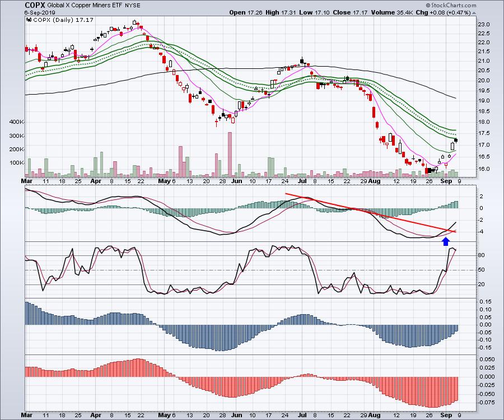
Task: Click the -0.15 label on the blue histogram scale
Action: pyautogui.click(x=484, y=347)
